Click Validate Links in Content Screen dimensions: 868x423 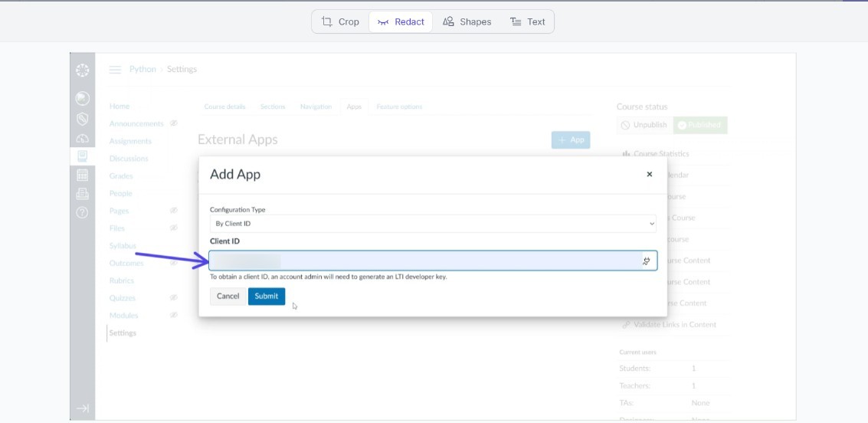pyautogui.click(x=669, y=325)
